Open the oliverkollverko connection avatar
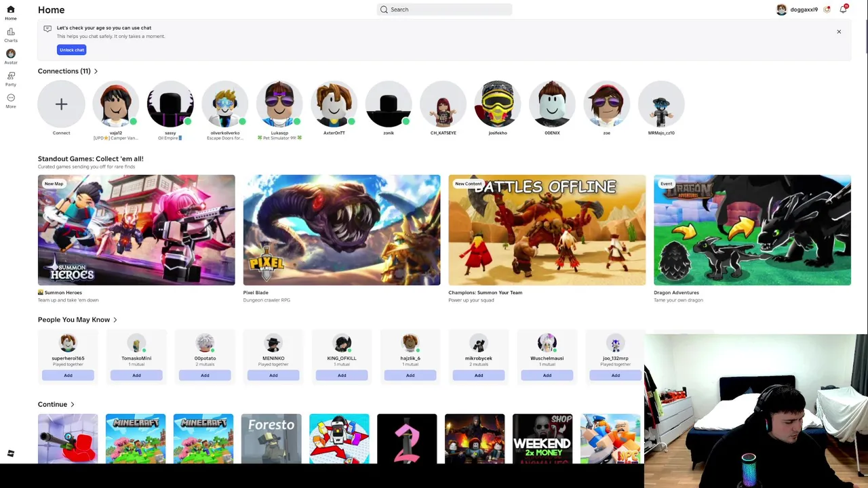868x488 pixels. coord(225,104)
